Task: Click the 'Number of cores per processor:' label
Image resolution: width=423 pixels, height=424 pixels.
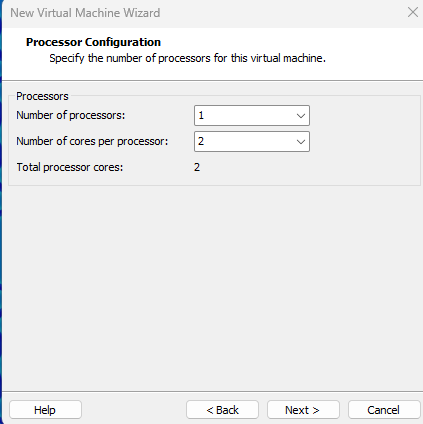Action: [x=92, y=141]
